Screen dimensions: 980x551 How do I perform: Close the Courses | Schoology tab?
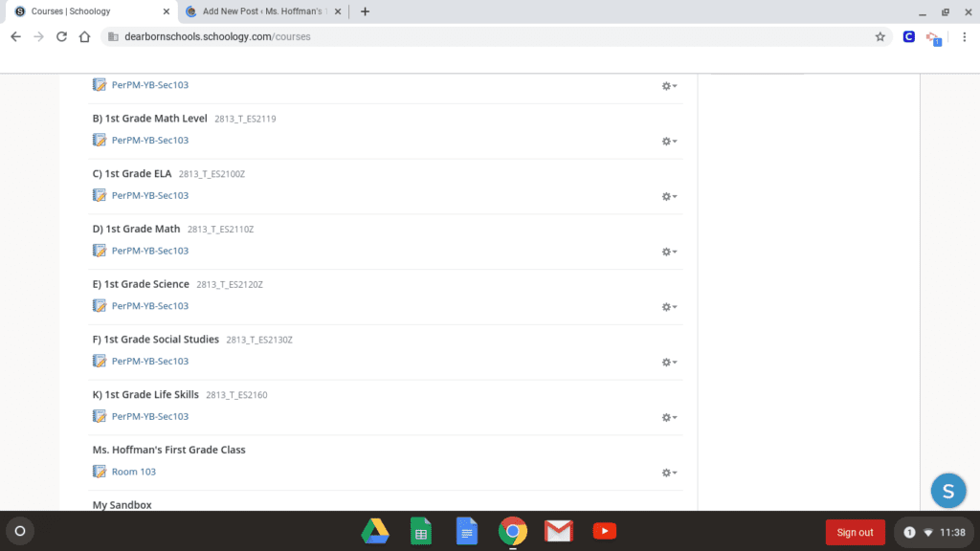166,11
